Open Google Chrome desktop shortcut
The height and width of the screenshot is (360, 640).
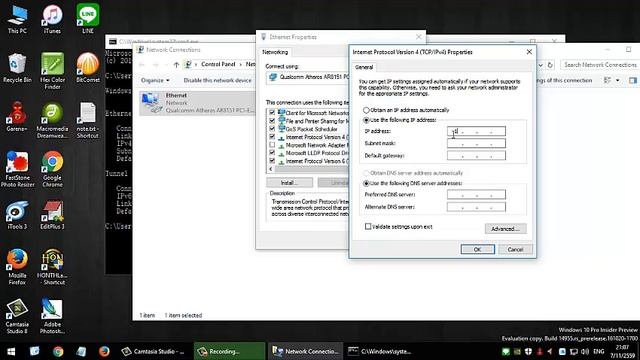point(52,169)
